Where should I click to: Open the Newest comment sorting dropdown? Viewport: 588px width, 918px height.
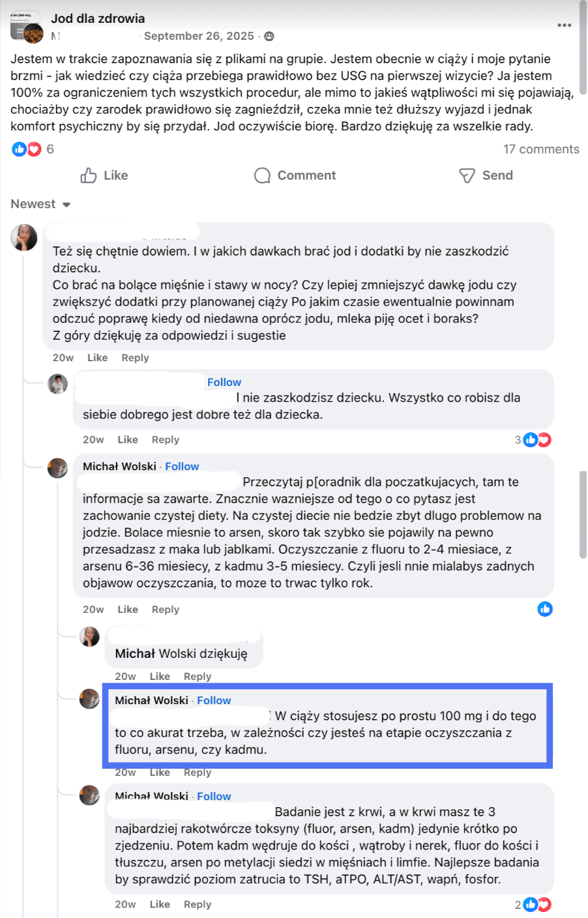coord(40,204)
